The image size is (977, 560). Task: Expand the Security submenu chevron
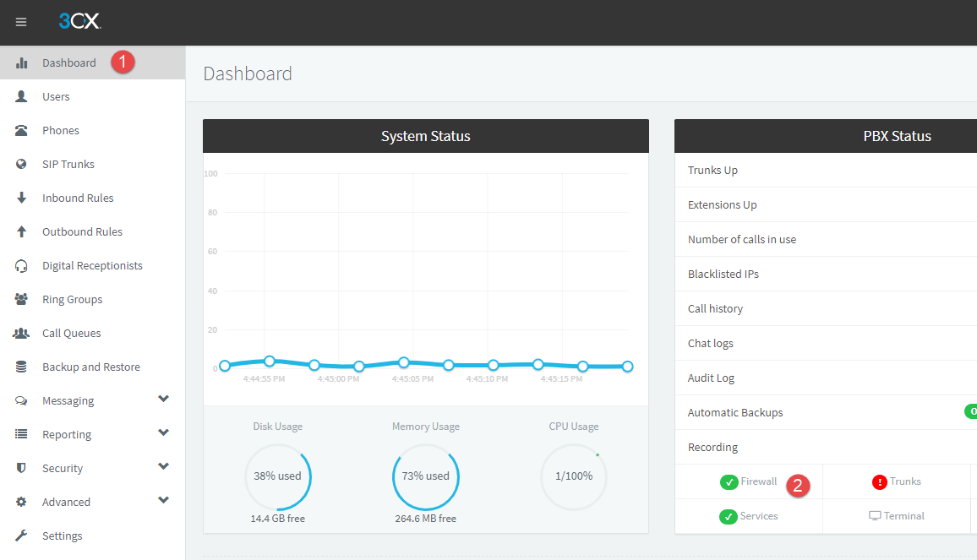163,466
